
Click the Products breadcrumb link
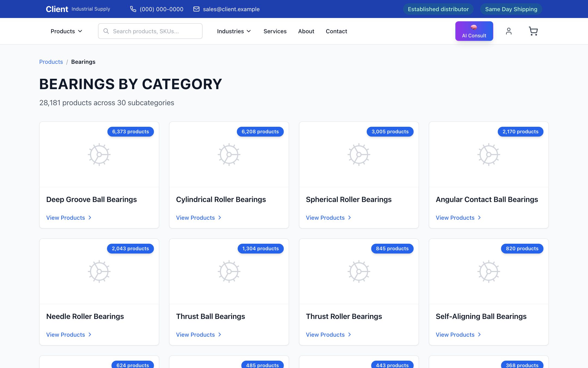[x=51, y=62]
